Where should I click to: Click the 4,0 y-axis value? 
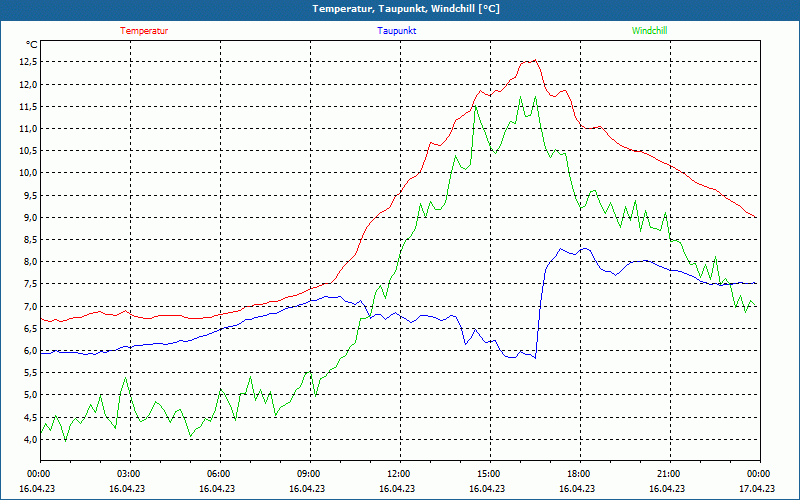click(30, 439)
